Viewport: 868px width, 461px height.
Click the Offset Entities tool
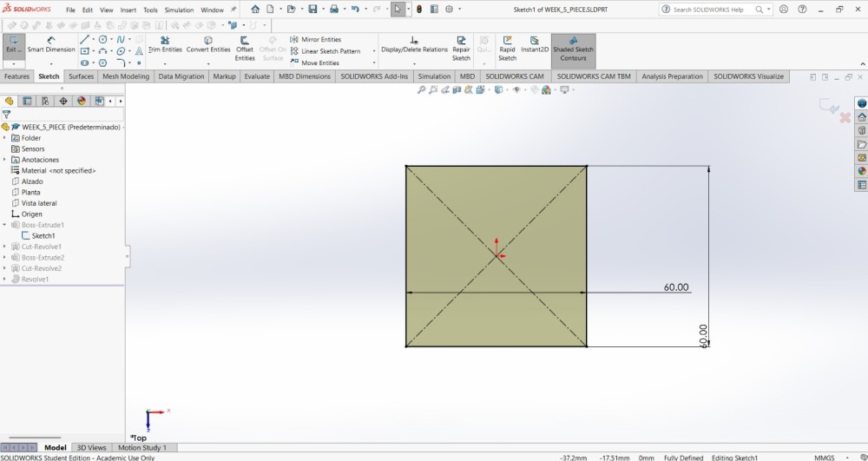click(x=245, y=49)
